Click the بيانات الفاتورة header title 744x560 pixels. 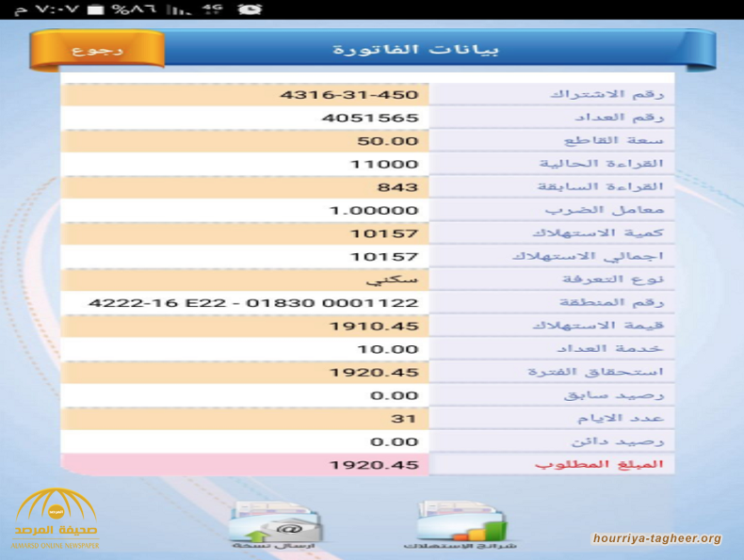[415, 50]
